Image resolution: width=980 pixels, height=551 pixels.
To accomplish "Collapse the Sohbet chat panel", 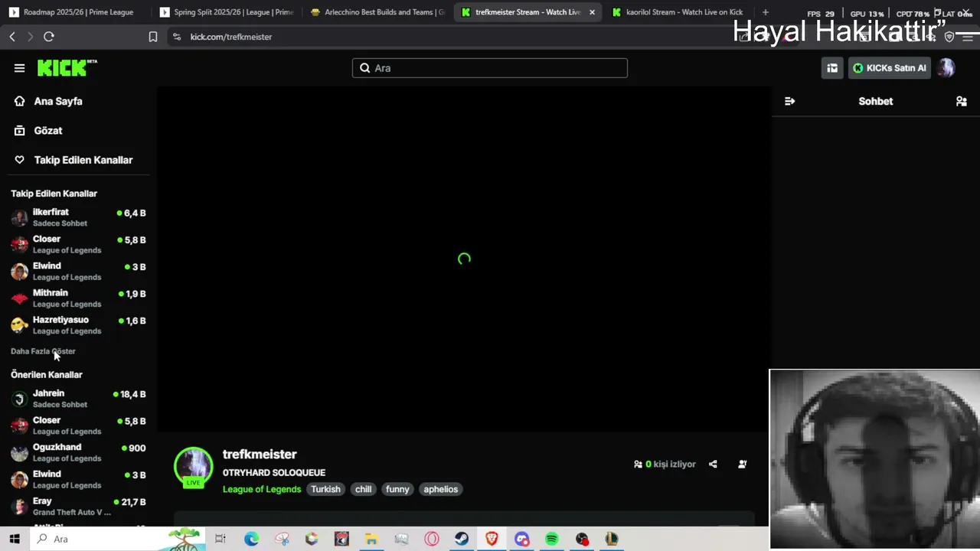I will (x=789, y=101).
